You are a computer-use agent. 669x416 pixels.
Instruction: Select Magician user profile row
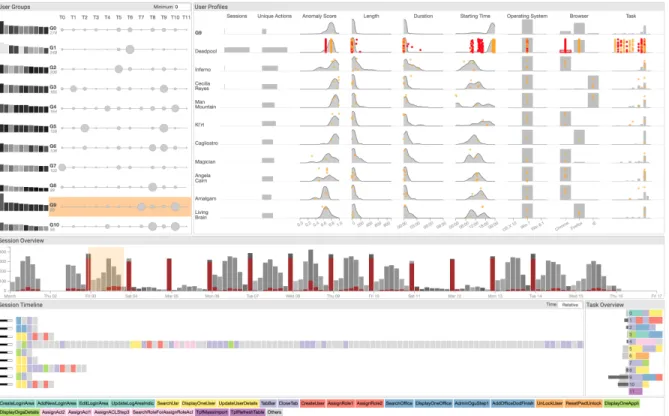pyautogui.click(x=423, y=156)
